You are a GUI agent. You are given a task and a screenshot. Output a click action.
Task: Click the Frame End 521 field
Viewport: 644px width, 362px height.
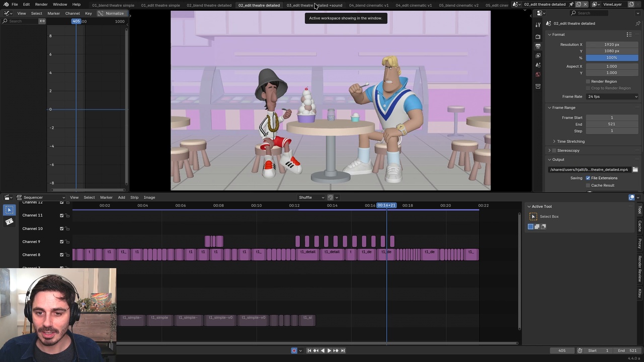612,124
